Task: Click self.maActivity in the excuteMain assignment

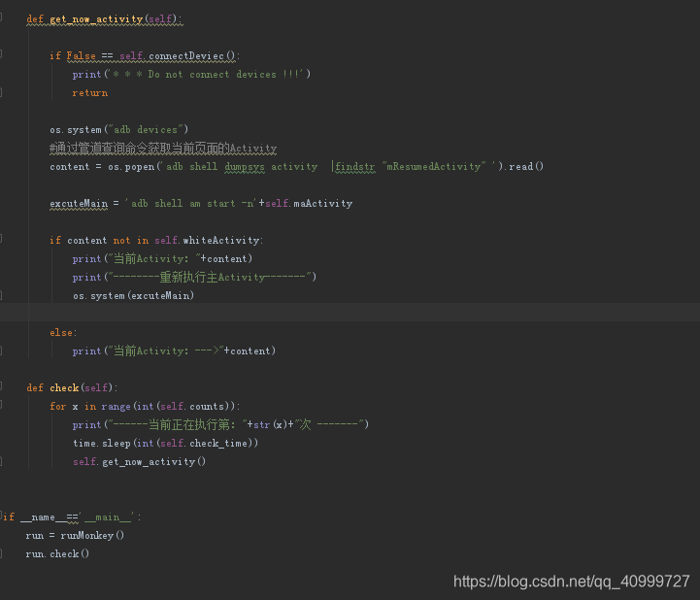Action: pos(309,204)
